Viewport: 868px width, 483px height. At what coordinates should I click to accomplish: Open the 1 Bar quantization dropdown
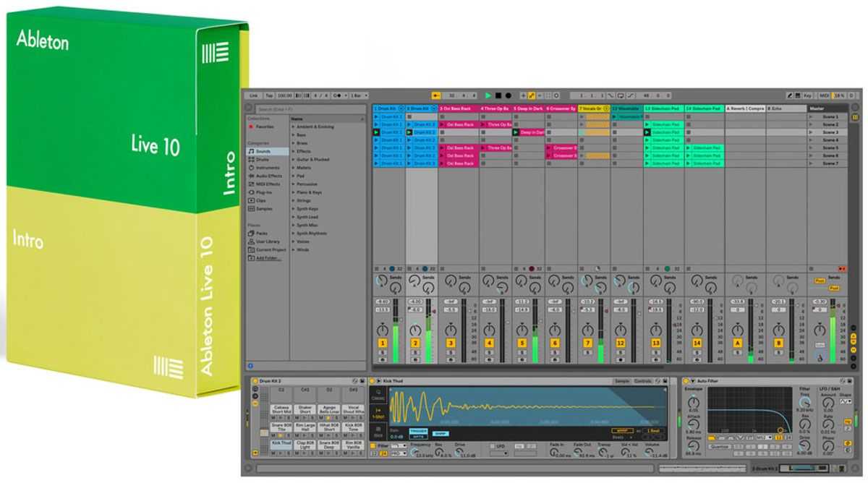(359, 95)
